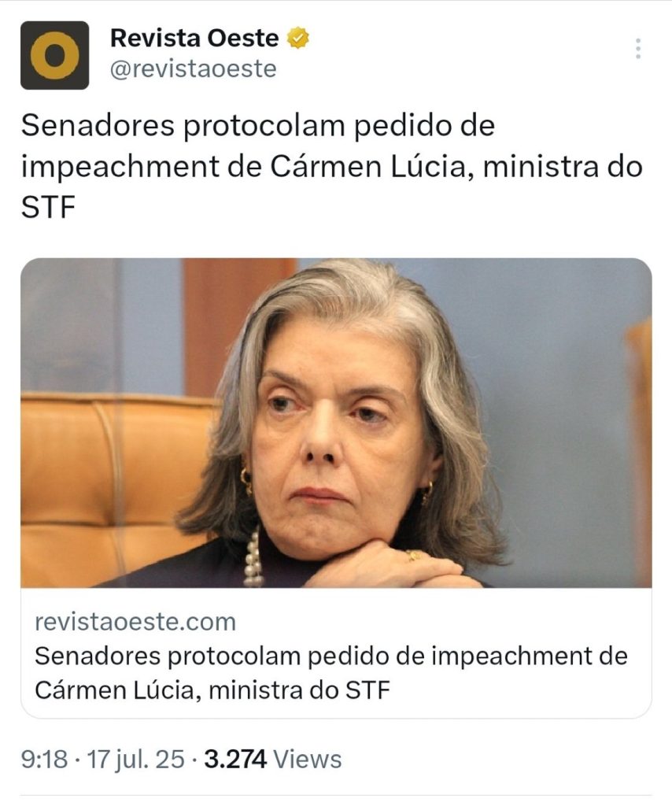Select the tweet text's first line 'Senadores protocolam'
This screenshot has width=672, height=806.
point(183,126)
